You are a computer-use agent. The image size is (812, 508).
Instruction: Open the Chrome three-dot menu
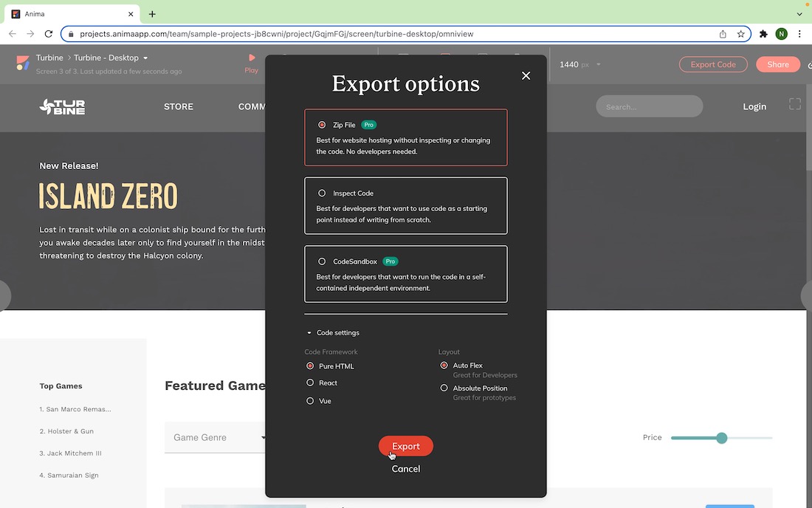tap(799, 34)
